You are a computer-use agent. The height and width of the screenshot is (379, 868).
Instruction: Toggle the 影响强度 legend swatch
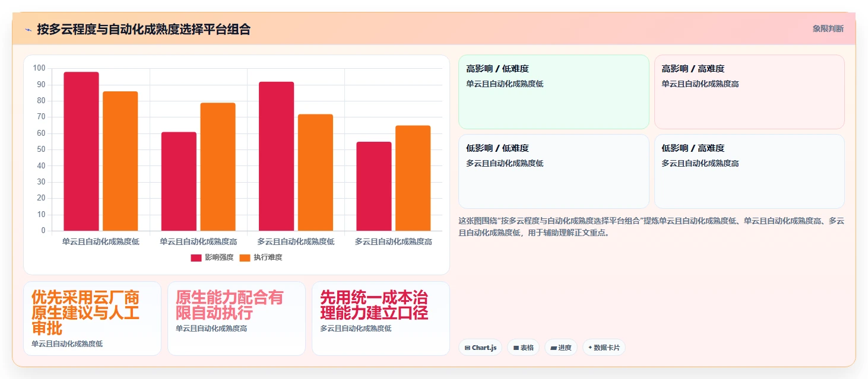pyautogui.click(x=196, y=257)
